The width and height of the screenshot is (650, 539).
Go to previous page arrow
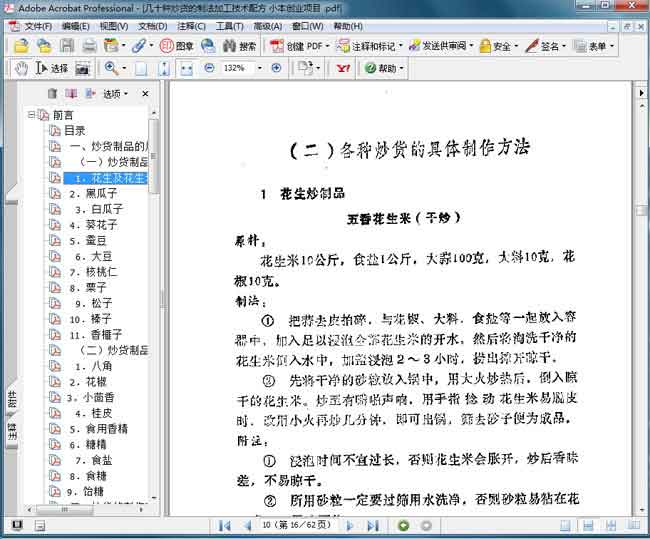point(248,526)
